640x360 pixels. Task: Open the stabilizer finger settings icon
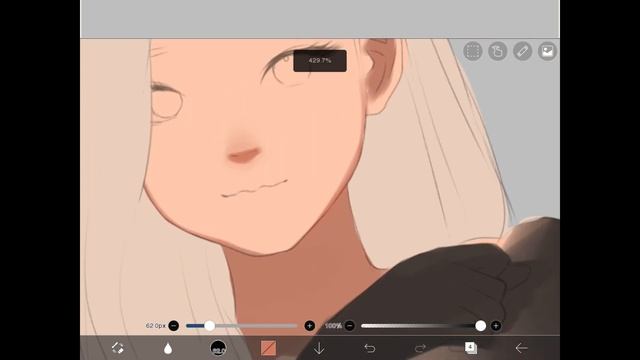point(498,51)
